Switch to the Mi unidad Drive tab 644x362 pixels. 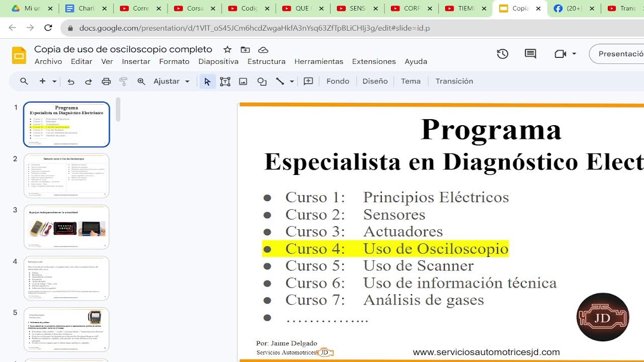click(30, 9)
